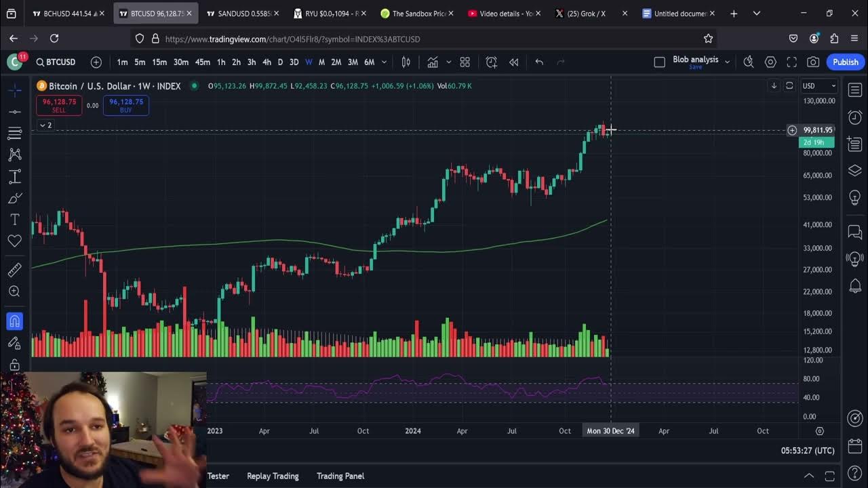Open price scale settings gear
This screenshot has width=868, height=488.
coord(819,431)
